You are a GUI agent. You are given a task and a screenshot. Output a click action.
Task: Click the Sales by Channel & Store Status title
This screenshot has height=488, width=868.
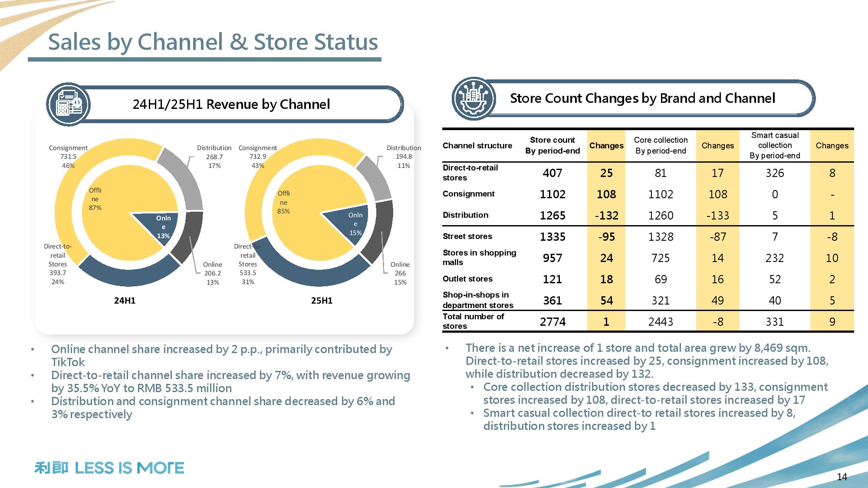coord(213,42)
